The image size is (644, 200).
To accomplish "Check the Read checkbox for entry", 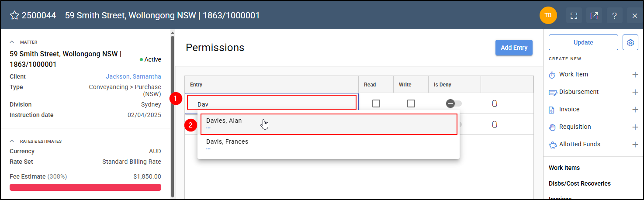I will click(376, 103).
